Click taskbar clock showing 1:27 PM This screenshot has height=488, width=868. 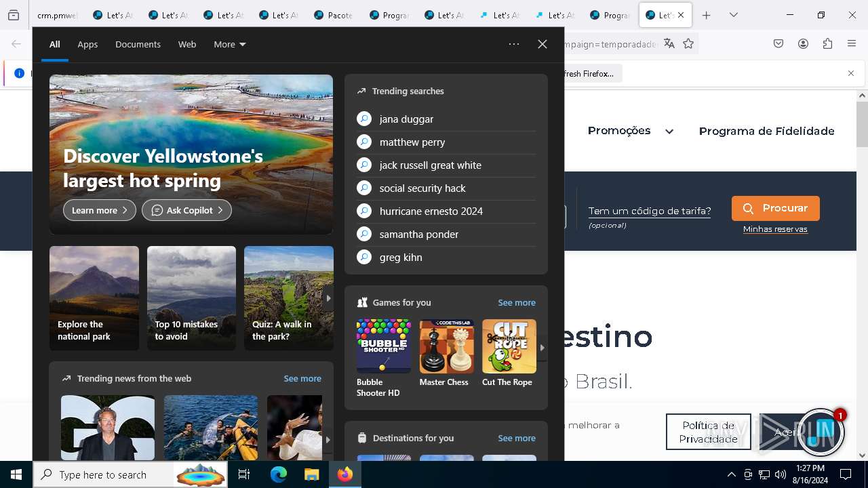point(810,474)
